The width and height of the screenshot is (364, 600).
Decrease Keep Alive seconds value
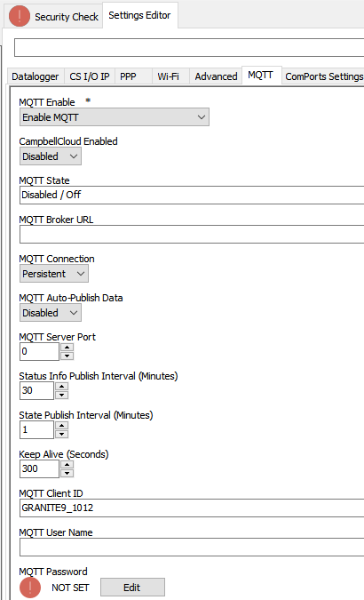pyautogui.click(x=67, y=473)
